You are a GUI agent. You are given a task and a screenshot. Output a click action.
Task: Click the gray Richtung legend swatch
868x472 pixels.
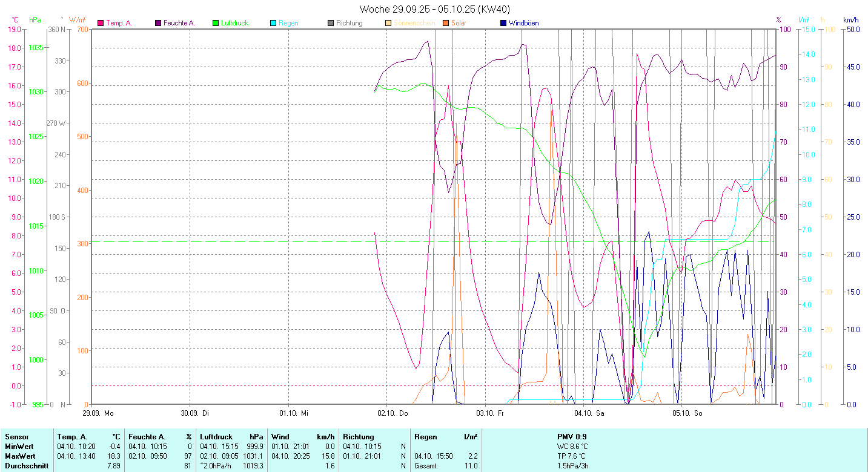331,23
